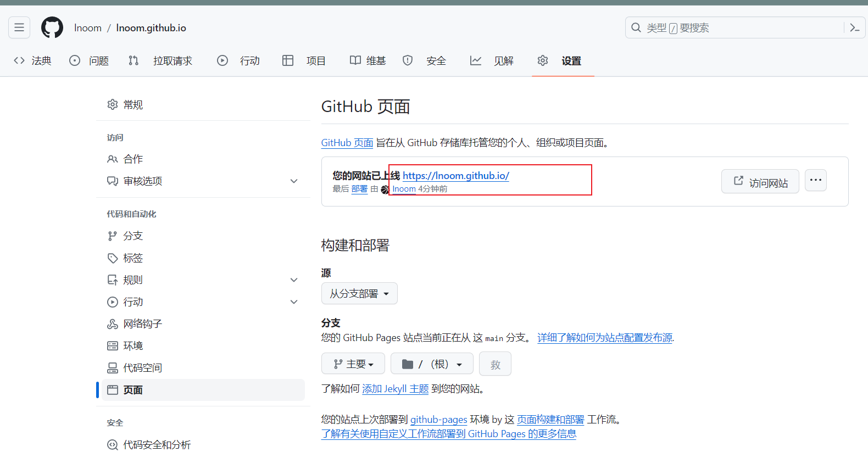Click the security shield icon
The height and width of the screenshot is (452, 868).
[x=408, y=60]
